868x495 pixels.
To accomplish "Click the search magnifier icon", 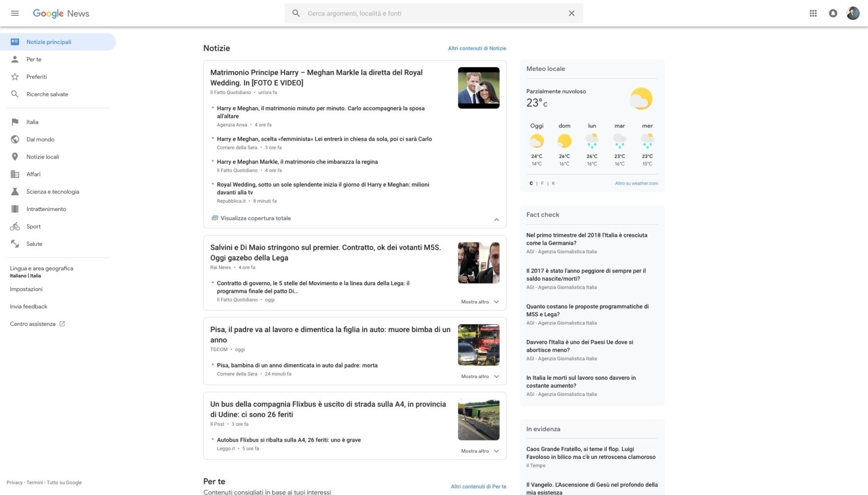I will point(296,13).
